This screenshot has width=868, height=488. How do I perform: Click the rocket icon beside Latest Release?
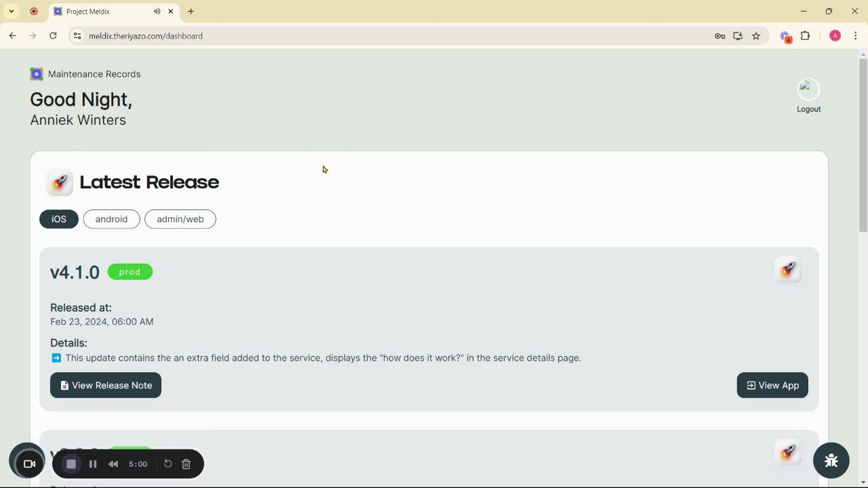pyautogui.click(x=60, y=182)
